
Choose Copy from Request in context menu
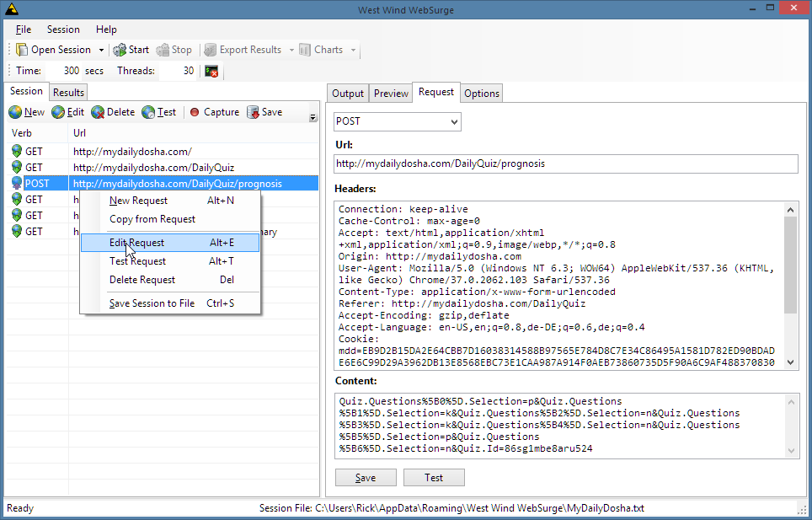point(170,219)
